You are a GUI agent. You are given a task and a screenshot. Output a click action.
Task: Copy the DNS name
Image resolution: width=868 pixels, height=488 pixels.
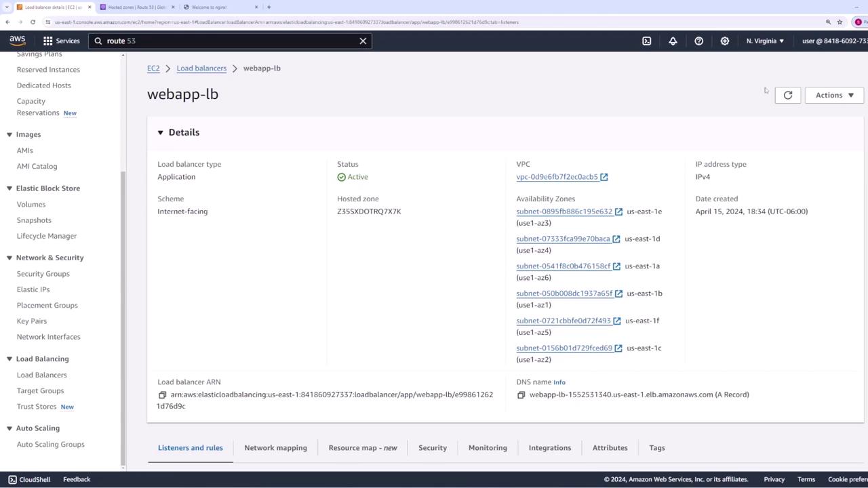tap(521, 394)
